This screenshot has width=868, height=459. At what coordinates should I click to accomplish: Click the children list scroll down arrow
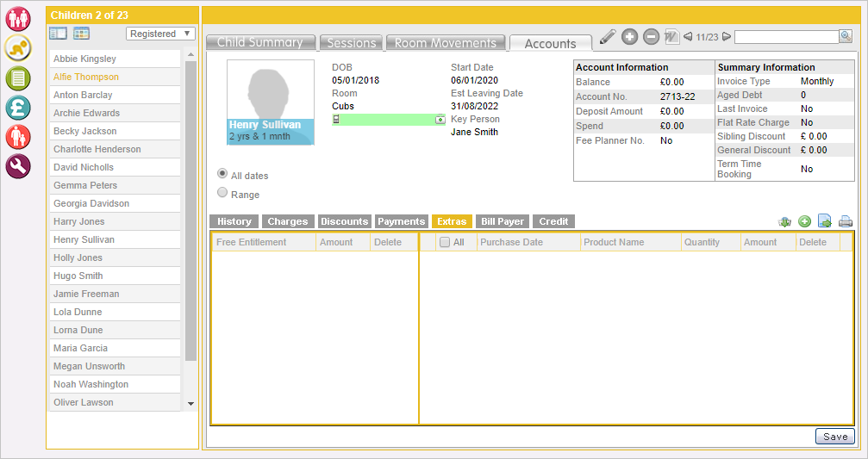coord(191,404)
